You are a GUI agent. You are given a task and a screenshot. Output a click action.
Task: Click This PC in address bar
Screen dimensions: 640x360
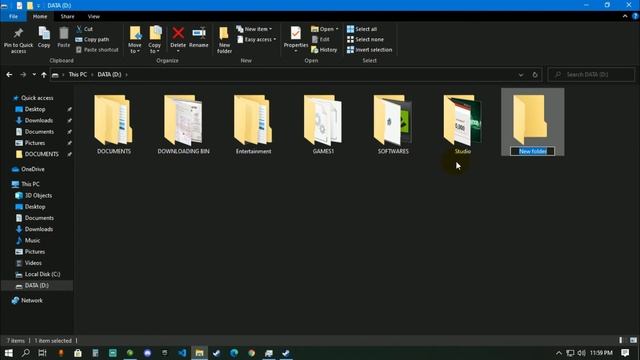point(78,75)
